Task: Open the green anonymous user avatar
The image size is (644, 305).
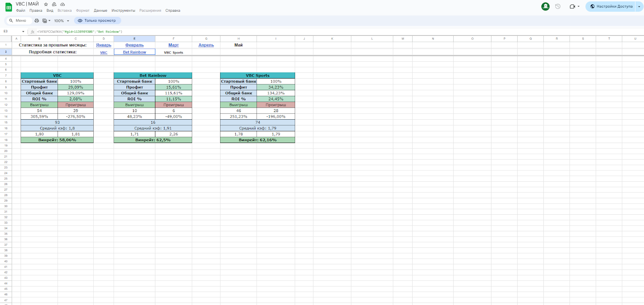Action: [x=545, y=6]
